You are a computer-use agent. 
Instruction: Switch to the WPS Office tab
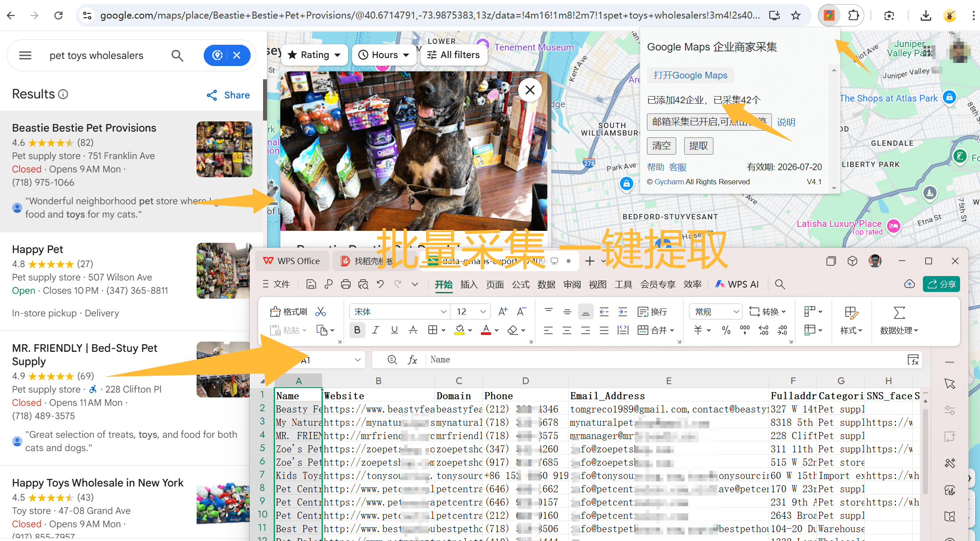pyautogui.click(x=292, y=261)
